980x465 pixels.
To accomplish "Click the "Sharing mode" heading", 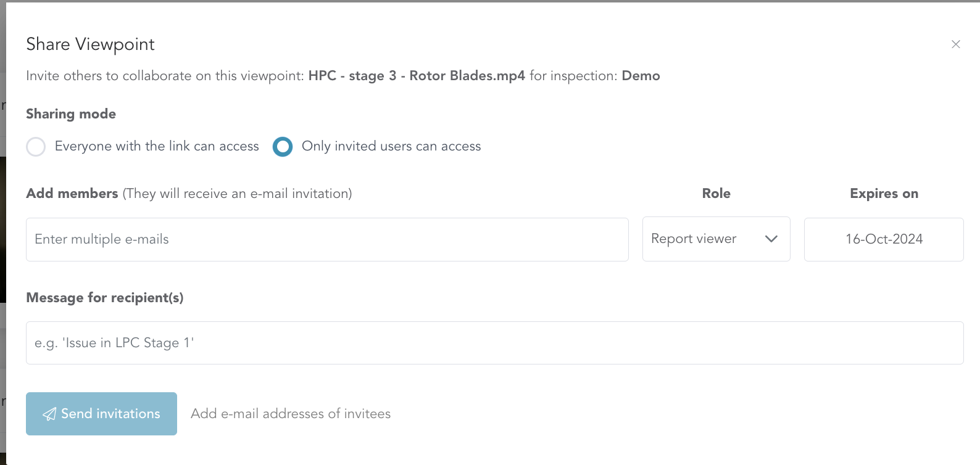I will pyautogui.click(x=71, y=114).
